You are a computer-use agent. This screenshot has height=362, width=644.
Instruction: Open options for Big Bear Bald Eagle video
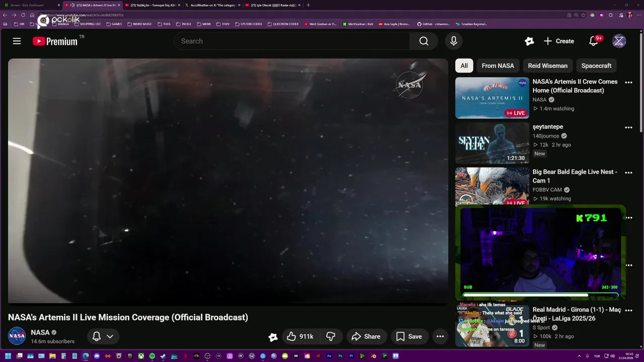click(628, 172)
